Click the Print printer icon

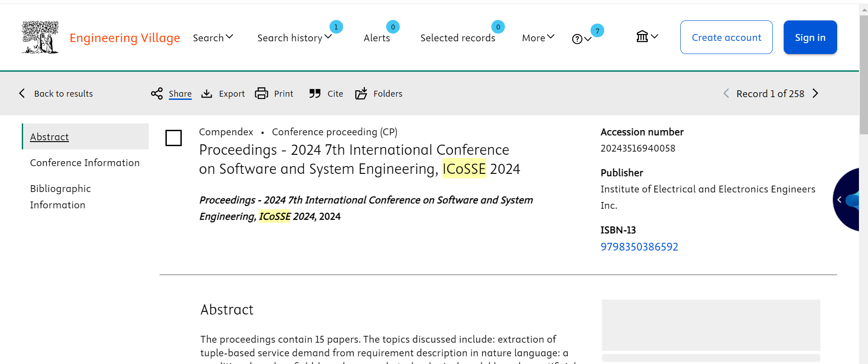pyautogui.click(x=262, y=93)
